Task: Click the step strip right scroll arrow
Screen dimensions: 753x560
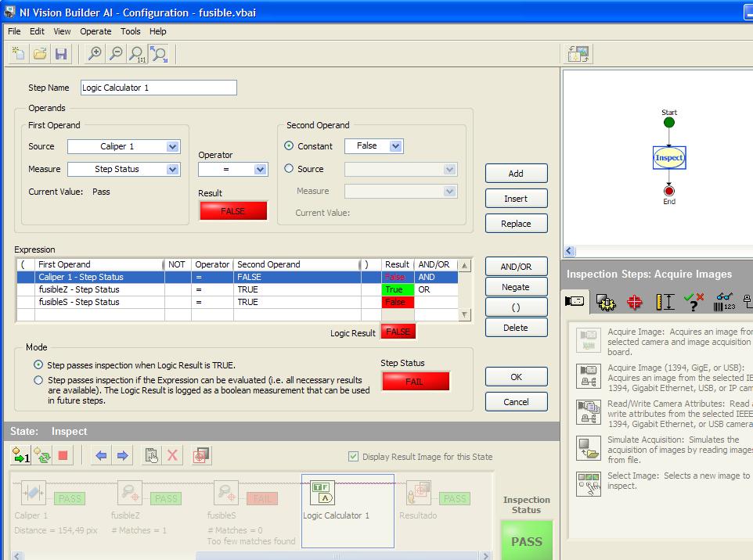Action: (x=486, y=555)
